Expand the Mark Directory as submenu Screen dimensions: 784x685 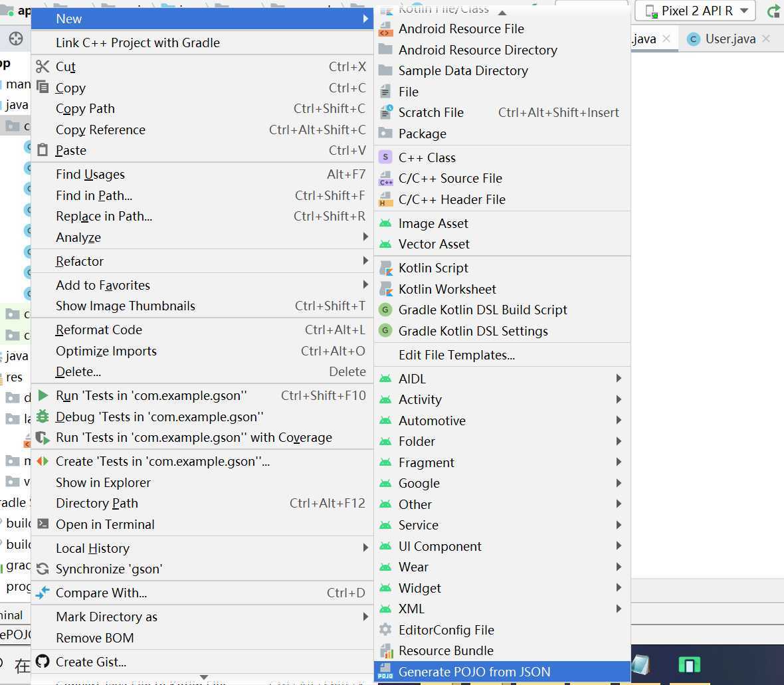(x=202, y=617)
